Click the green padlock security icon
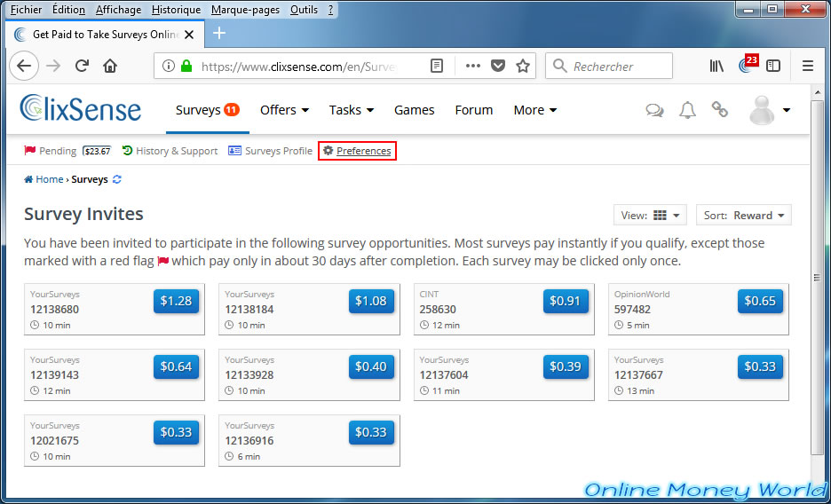The width and height of the screenshot is (831, 504). click(x=186, y=66)
